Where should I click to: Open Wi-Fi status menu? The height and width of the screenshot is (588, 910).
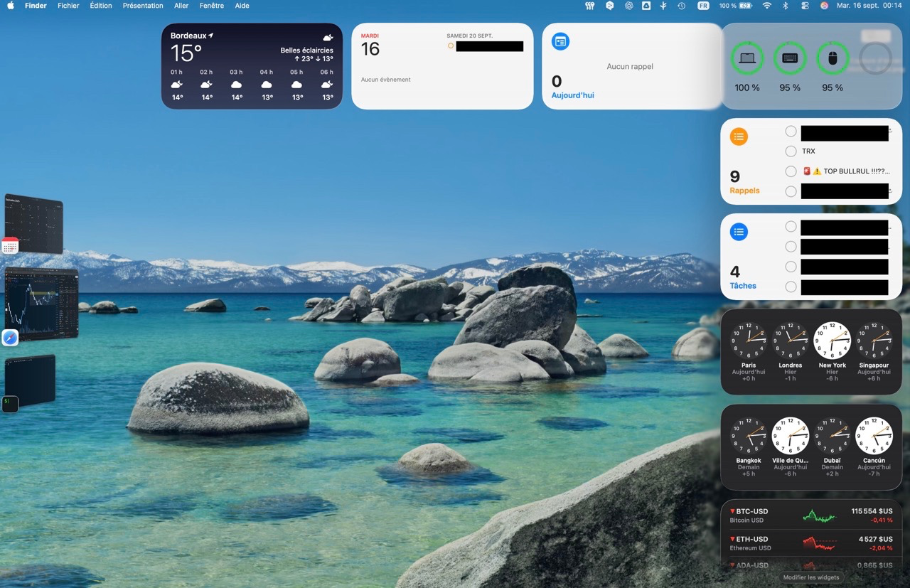click(x=766, y=6)
